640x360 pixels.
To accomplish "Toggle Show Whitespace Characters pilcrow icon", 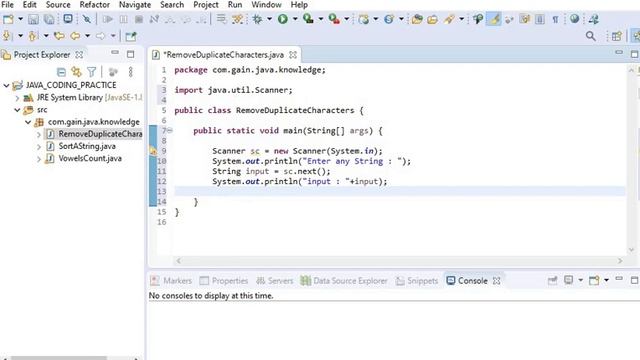I will (555, 19).
